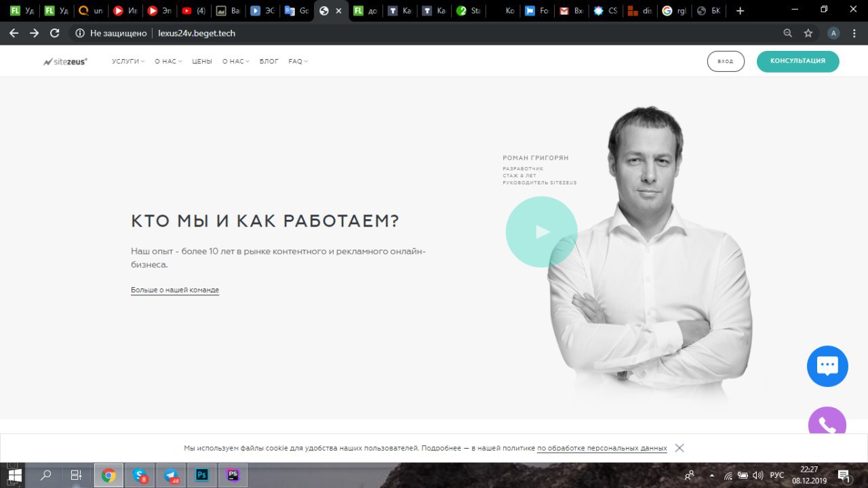Screen dimensions: 868x488
Task: Switch to the 'dis' browser tab
Action: (640, 11)
